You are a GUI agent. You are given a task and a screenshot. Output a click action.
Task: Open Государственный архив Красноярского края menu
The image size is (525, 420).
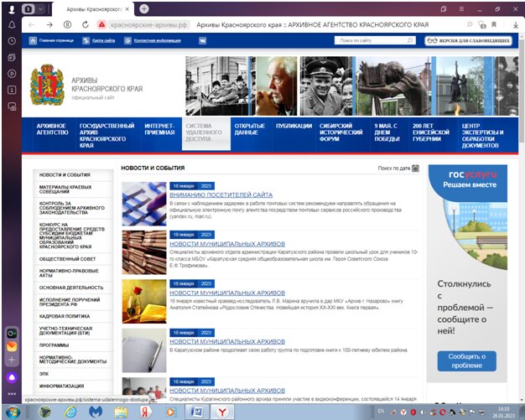click(x=107, y=136)
